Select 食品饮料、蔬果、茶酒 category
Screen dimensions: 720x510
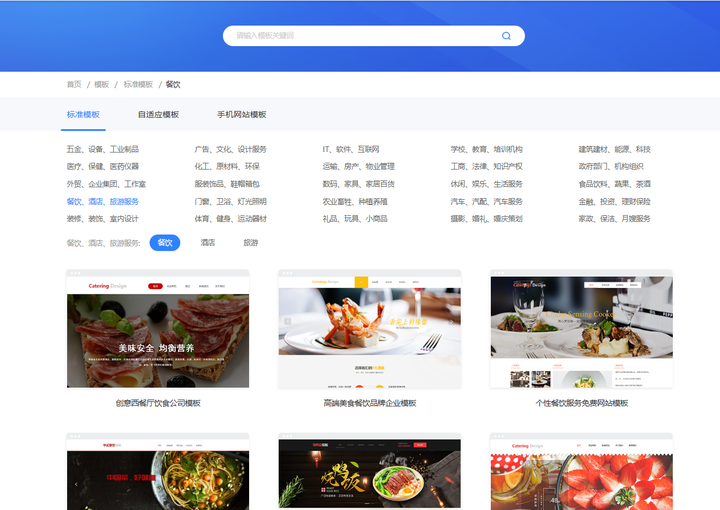[x=614, y=184]
